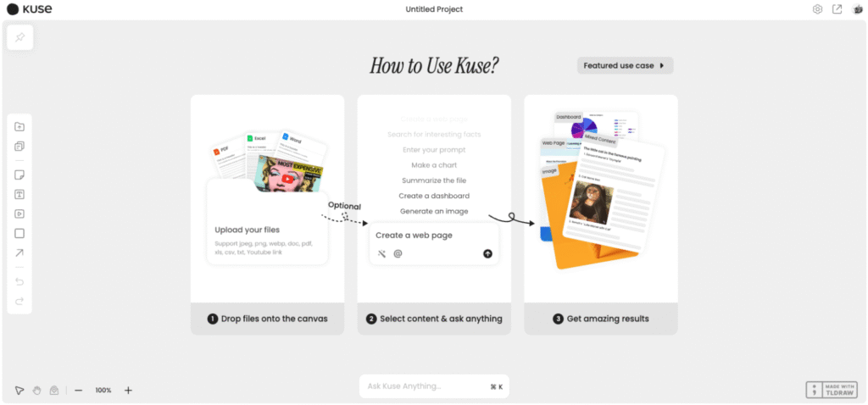868x405 pixels.
Task: Click the send arrow button in prompt box
Action: pos(487,253)
